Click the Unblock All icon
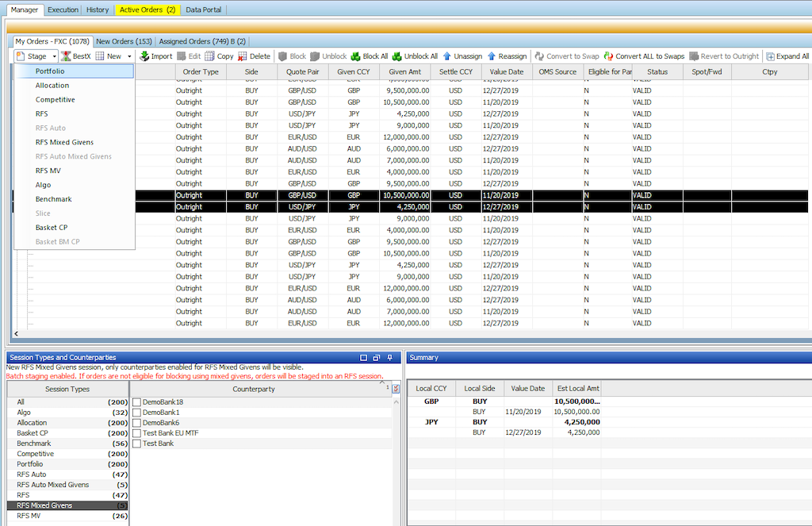 tap(396, 56)
